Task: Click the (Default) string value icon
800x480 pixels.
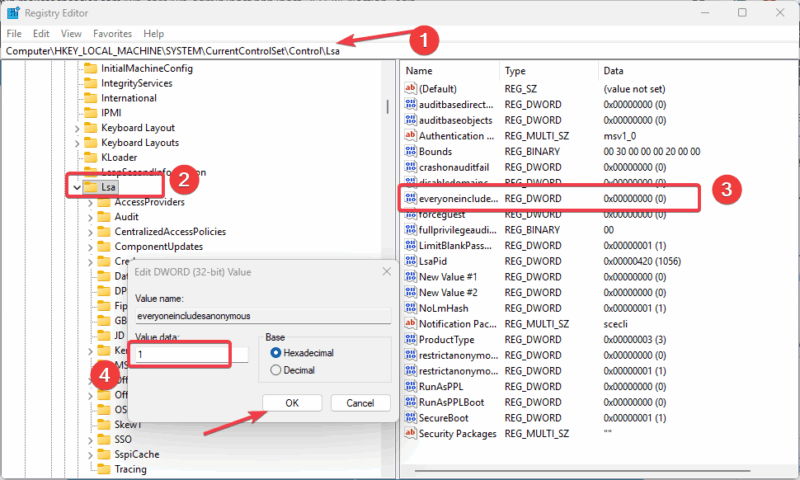Action: click(x=411, y=88)
